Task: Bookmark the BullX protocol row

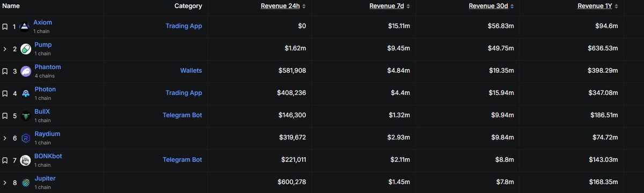Action: tap(5, 115)
